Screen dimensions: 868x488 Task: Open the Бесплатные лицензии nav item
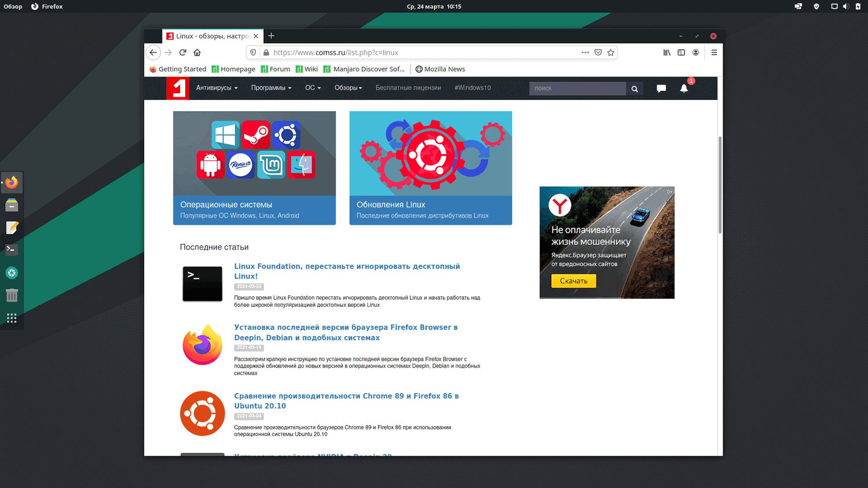coord(408,88)
